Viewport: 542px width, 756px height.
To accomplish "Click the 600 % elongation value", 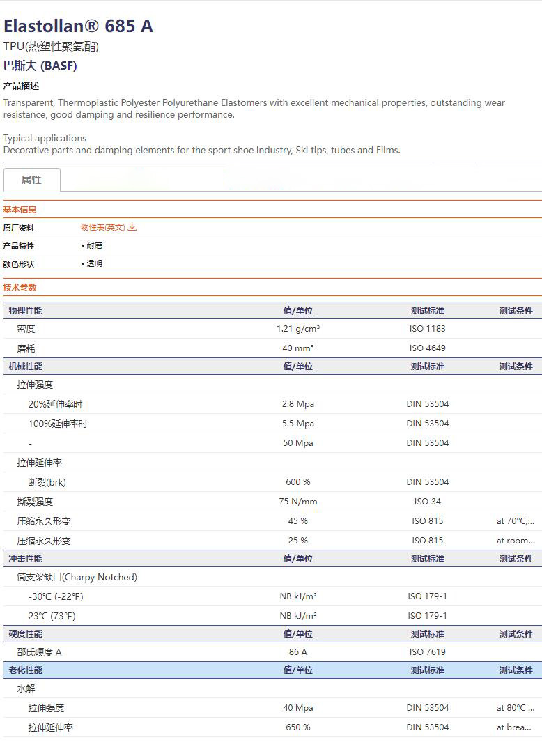I will (x=298, y=482).
